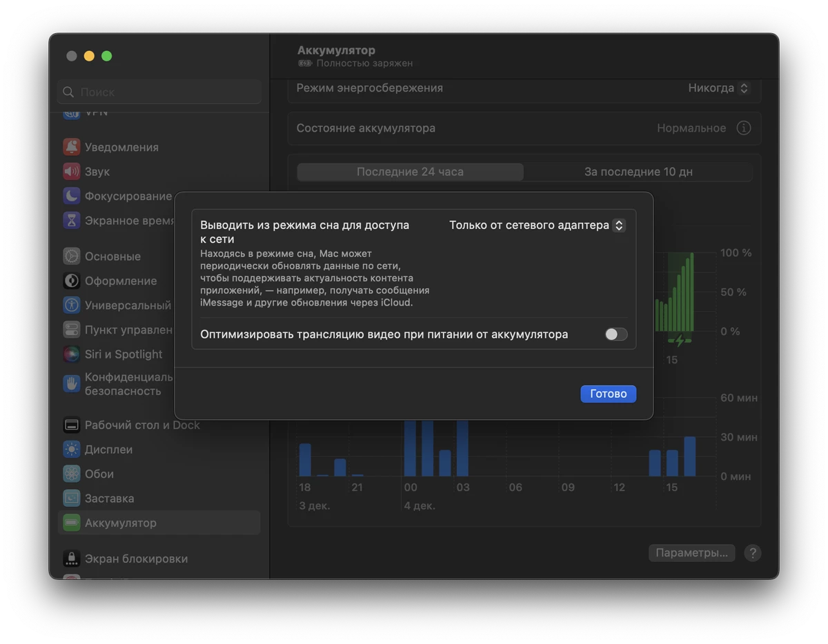Switch to Последние 24 часа tab

point(410,172)
